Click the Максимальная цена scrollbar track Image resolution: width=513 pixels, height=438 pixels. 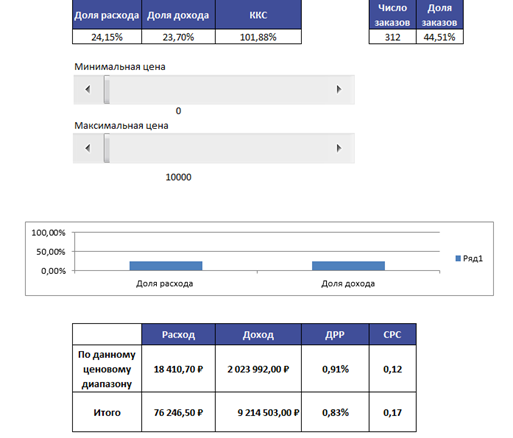point(218,148)
